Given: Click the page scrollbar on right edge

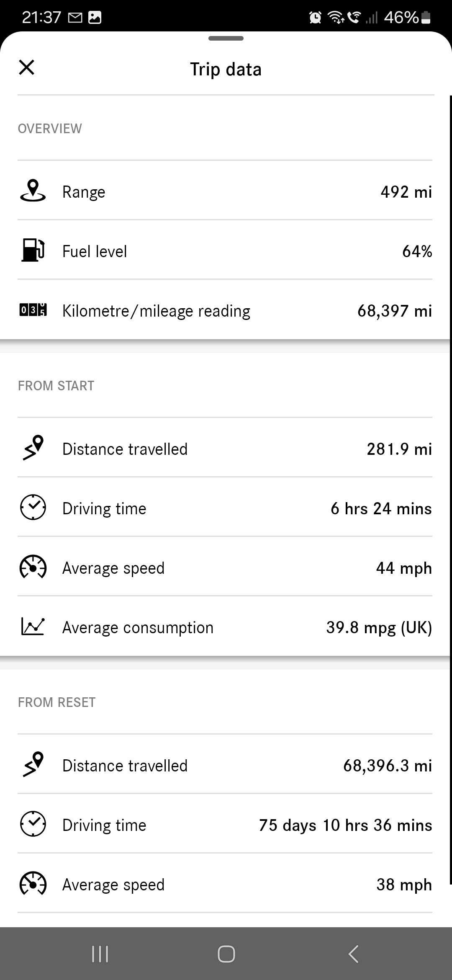Looking at the screenshot, I should [x=450, y=490].
